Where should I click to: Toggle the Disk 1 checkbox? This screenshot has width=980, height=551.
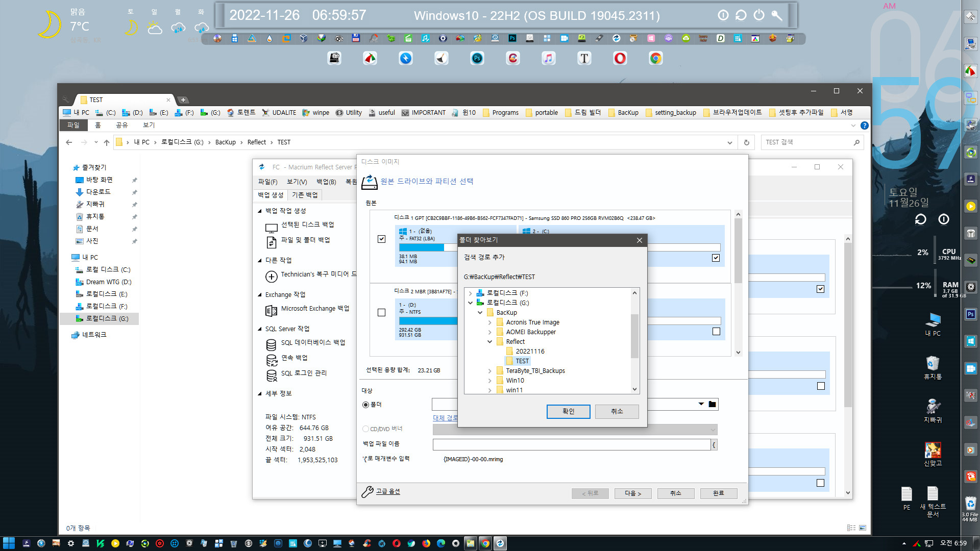pyautogui.click(x=381, y=239)
